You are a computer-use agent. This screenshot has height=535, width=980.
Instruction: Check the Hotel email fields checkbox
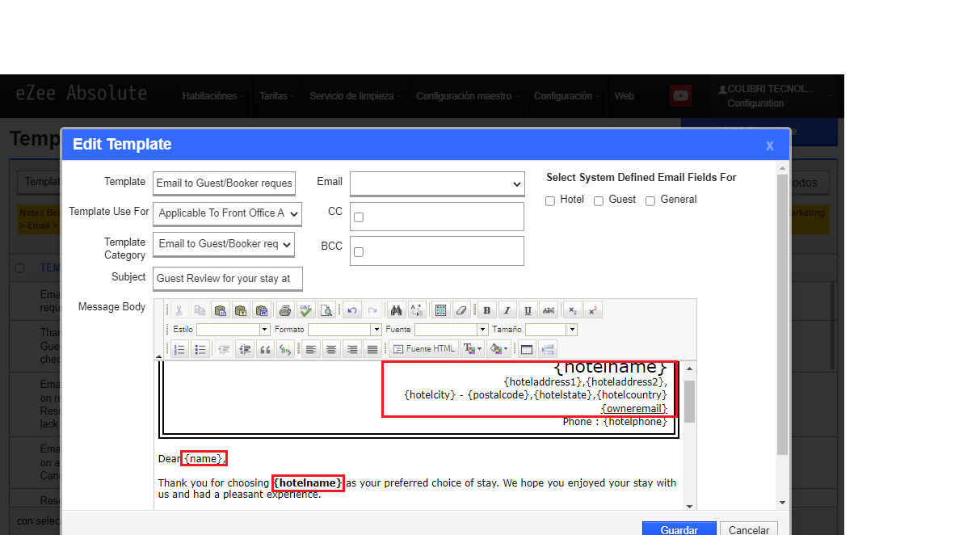point(550,200)
